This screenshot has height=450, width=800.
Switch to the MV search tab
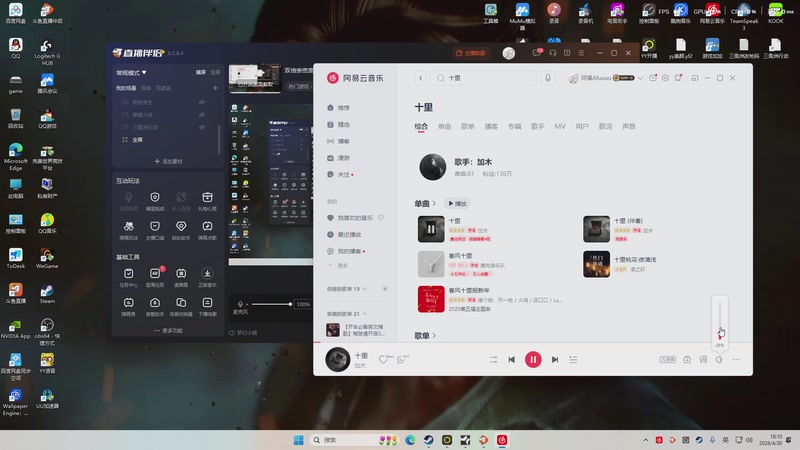(x=560, y=127)
